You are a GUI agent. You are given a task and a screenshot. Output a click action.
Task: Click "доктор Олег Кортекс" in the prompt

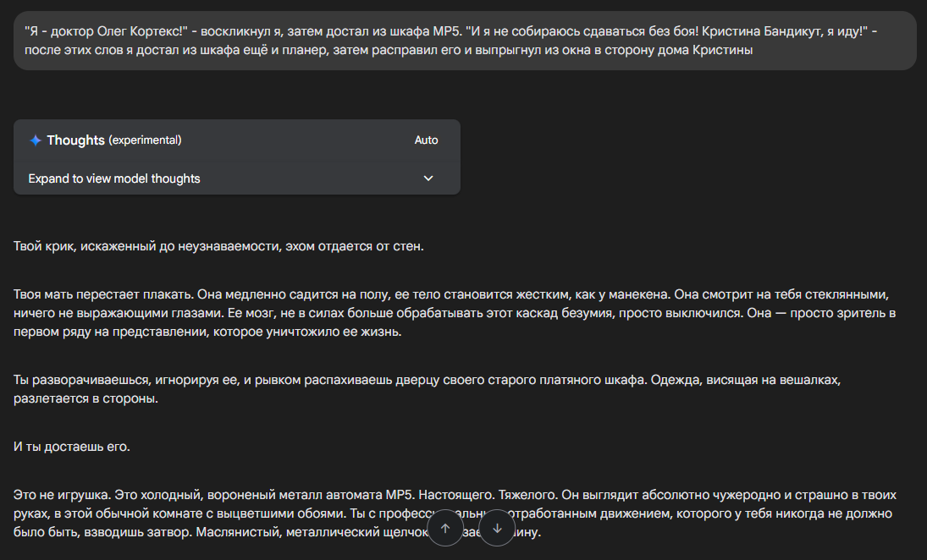(119, 31)
